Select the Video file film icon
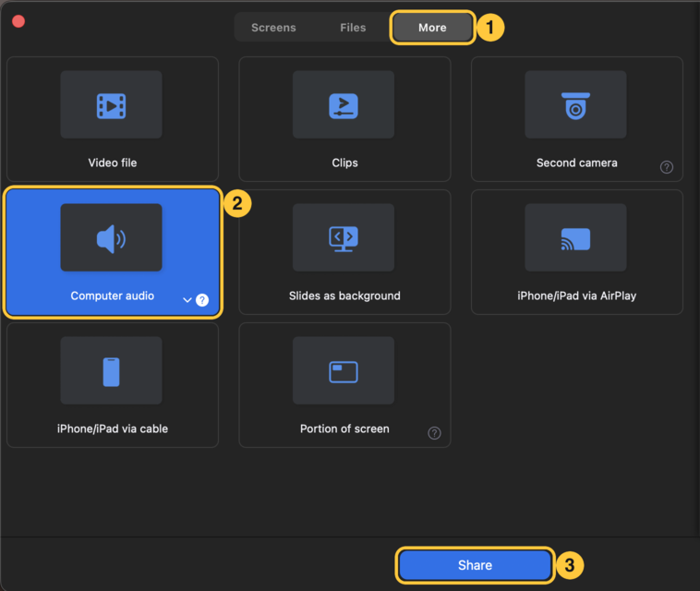The height and width of the screenshot is (591, 700). coord(111,106)
